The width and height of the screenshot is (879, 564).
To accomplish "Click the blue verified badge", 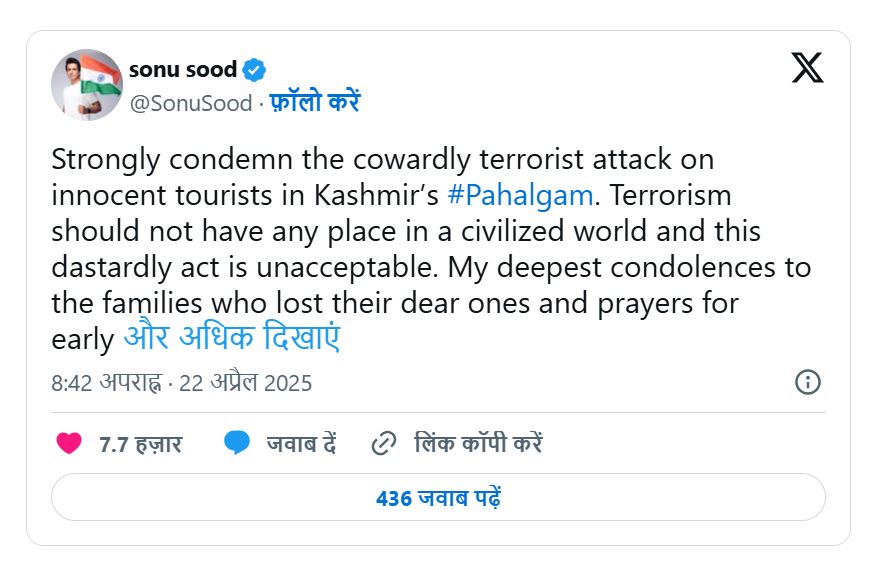I will [254, 70].
